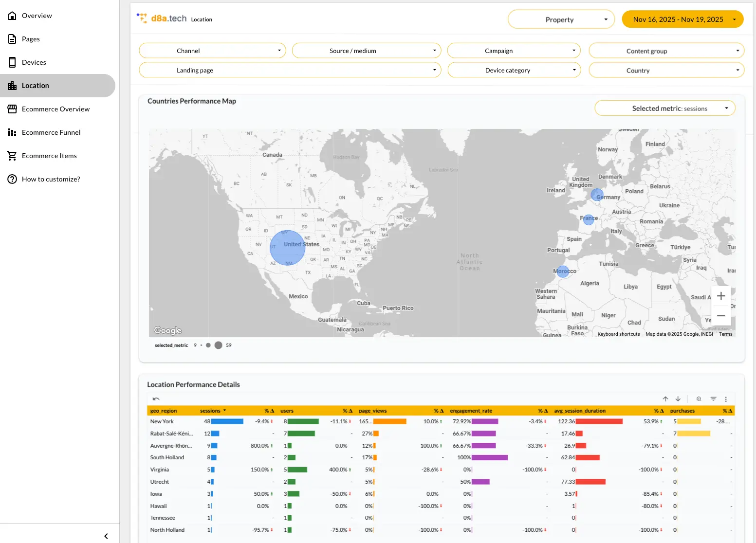Open map Keyboard shortcuts link

click(619, 334)
